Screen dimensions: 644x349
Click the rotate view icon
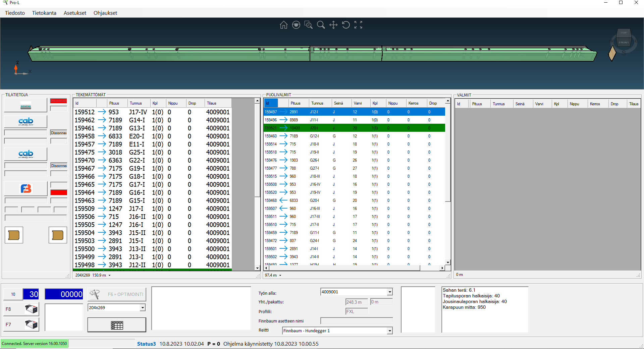[345, 25]
